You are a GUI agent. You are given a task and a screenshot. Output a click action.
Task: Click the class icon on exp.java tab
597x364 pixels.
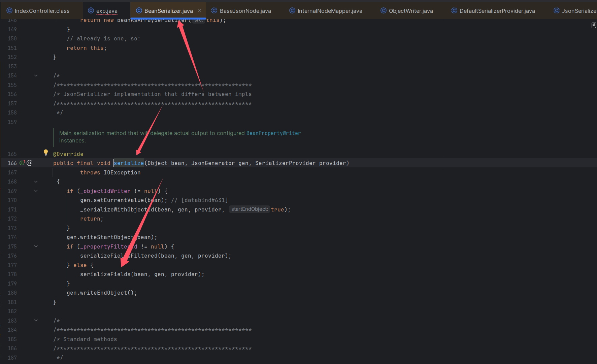click(x=91, y=10)
